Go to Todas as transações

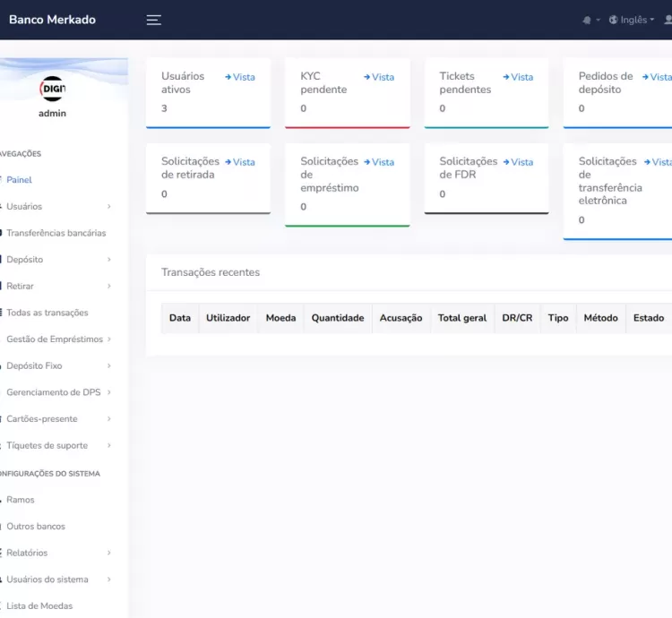point(47,313)
